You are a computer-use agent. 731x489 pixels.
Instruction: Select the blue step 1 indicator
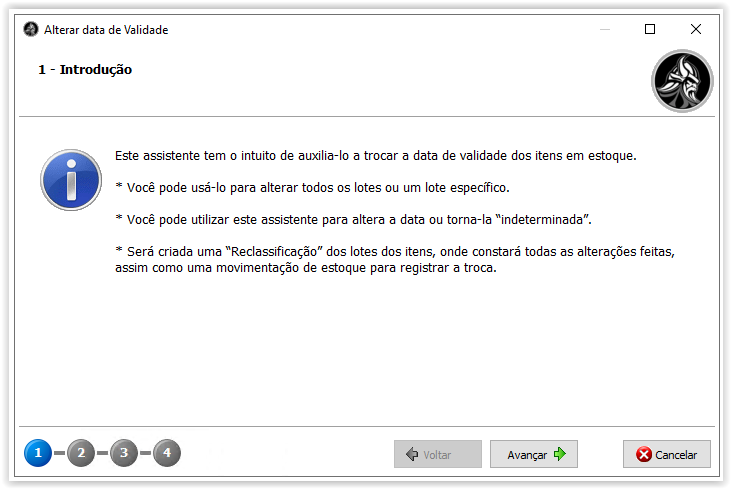[38, 453]
